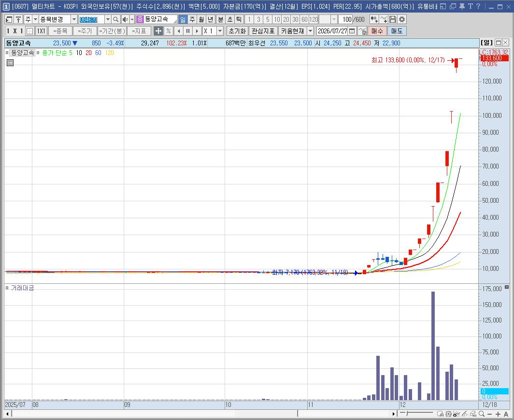Click the stock search magnifier icon
This screenshot has width=514, height=420.
coord(116,20)
